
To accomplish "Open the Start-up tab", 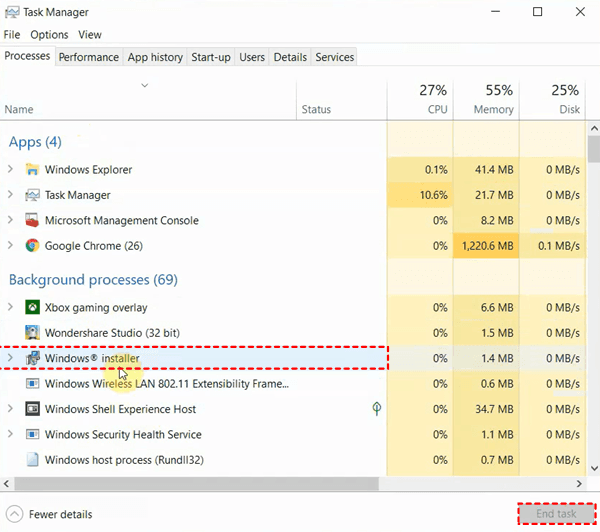I will click(211, 57).
